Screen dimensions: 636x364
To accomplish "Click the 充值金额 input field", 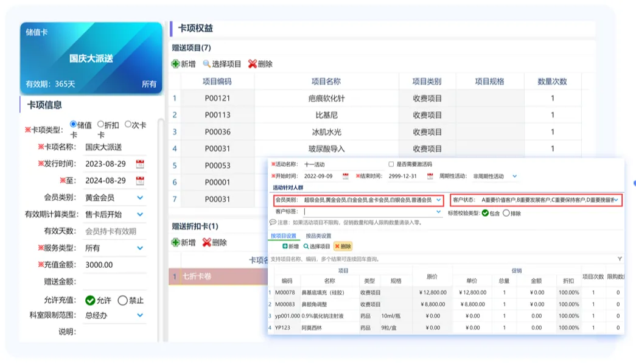I will (113, 265).
